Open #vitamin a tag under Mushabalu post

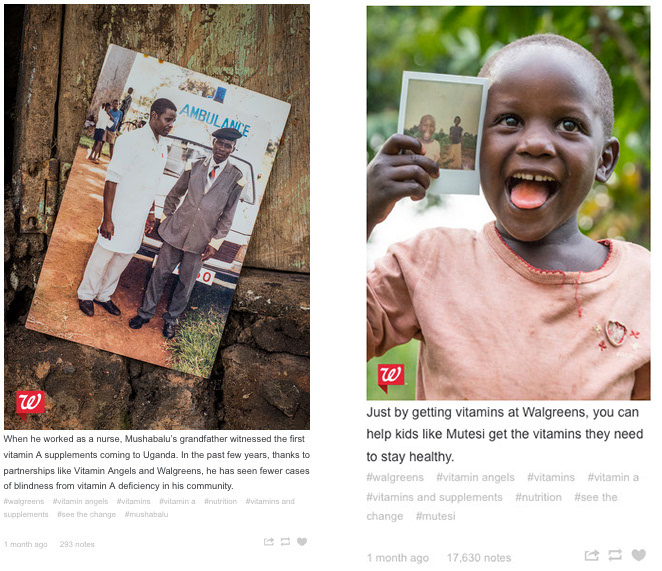tap(177, 501)
